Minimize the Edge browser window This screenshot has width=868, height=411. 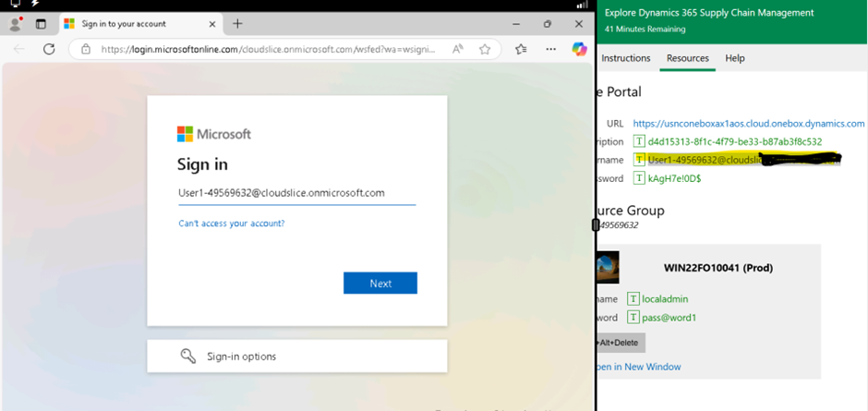(x=516, y=24)
